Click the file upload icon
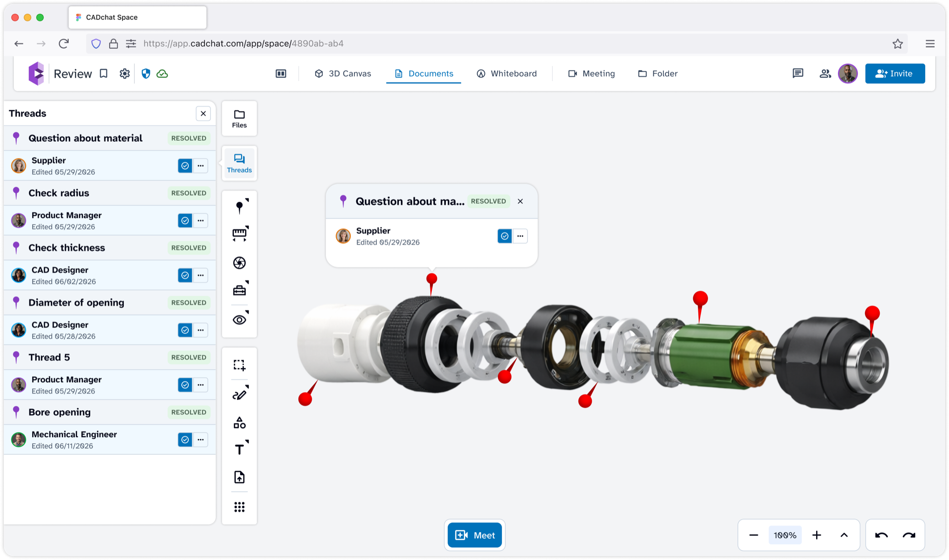Image resolution: width=949 pixels, height=560 pixels. click(x=240, y=477)
